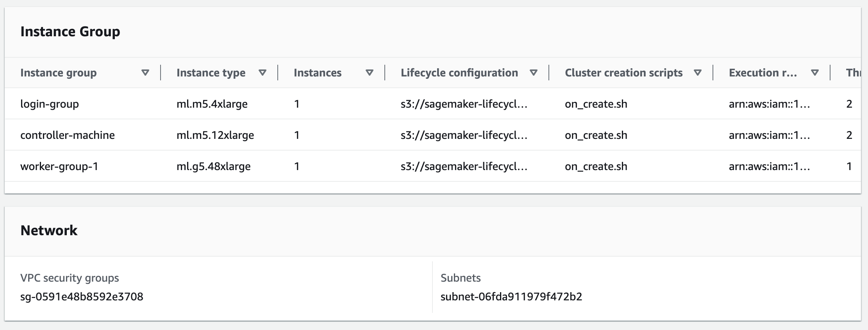868x330 pixels.
Task: Select the worker-group-1 instance group
Action: [59, 166]
